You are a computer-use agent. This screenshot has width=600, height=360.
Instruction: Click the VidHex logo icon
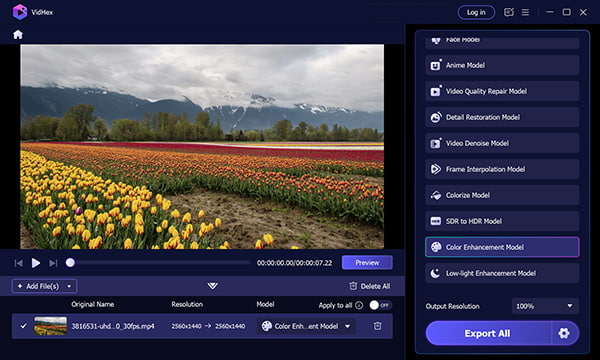pyautogui.click(x=20, y=12)
